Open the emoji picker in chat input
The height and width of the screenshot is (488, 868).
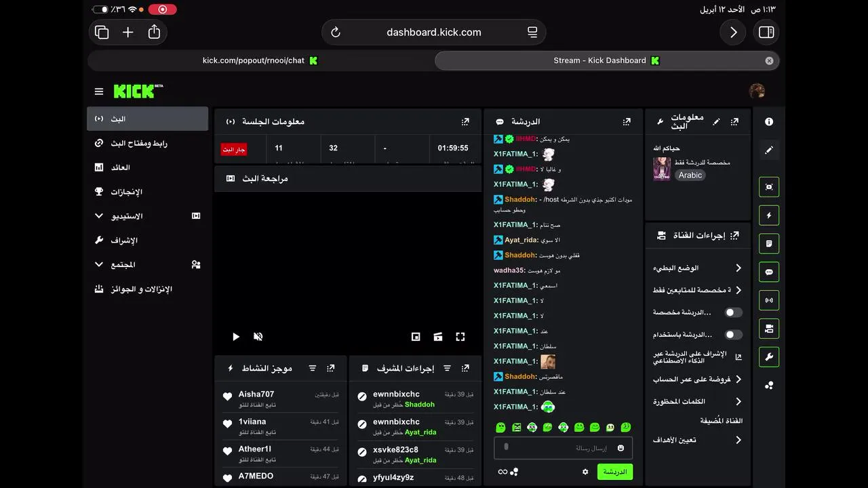pos(620,448)
